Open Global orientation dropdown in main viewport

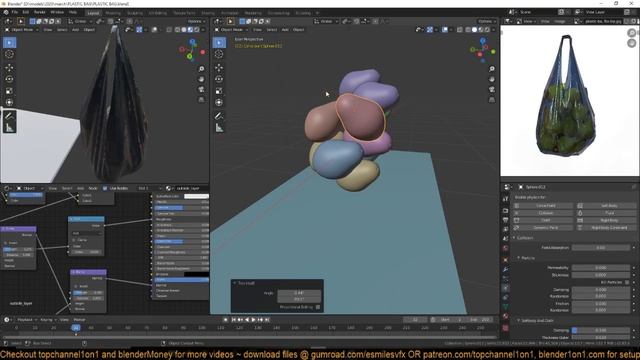click(x=326, y=21)
